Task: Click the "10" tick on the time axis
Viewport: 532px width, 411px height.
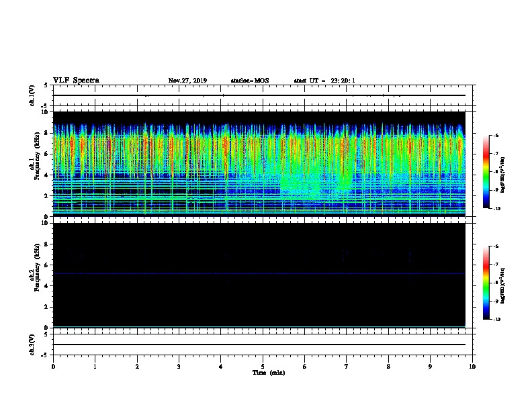Action: tap(472, 367)
